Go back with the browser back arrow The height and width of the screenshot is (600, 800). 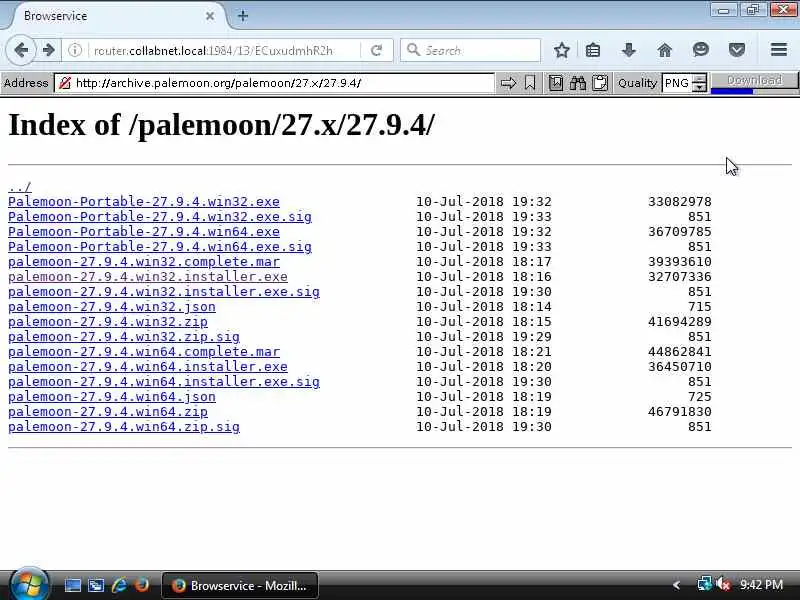coord(21,50)
